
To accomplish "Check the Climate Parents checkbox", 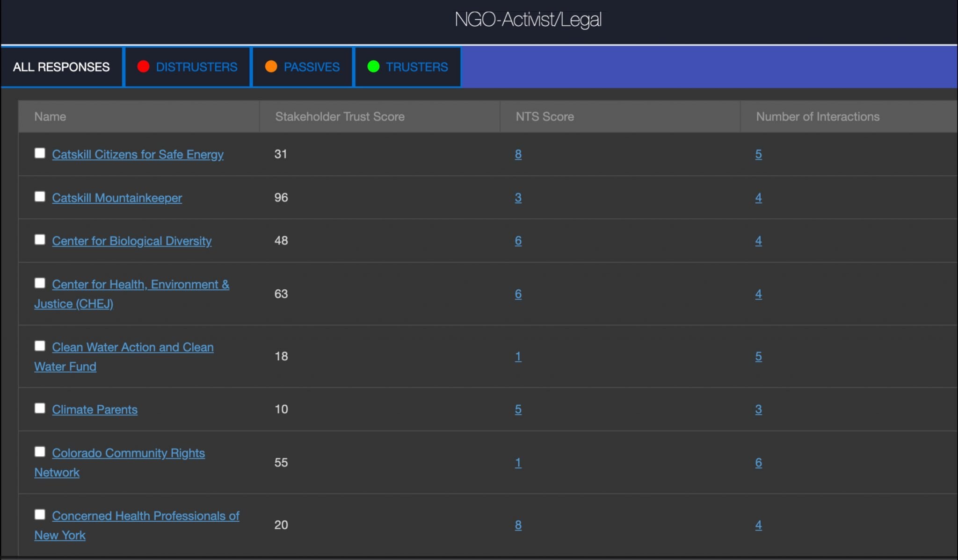I will pos(40,409).
